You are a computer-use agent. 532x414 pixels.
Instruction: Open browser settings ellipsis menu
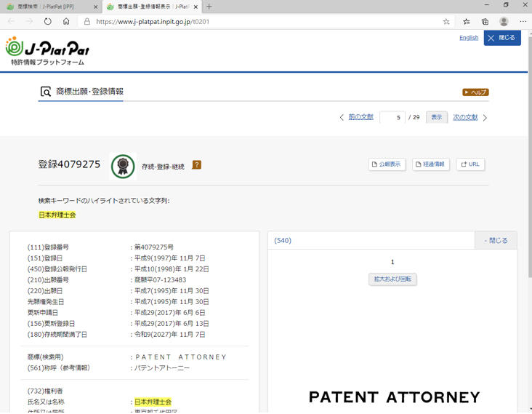(x=523, y=22)
